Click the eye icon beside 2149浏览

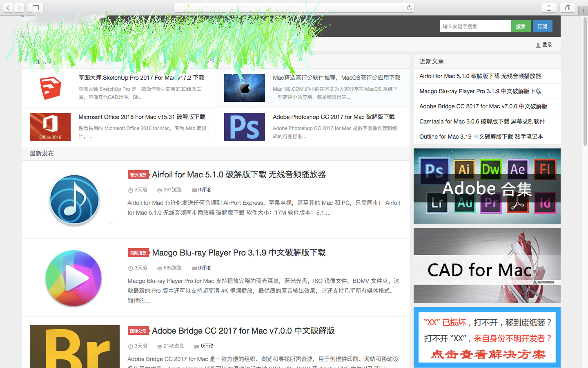160,346
